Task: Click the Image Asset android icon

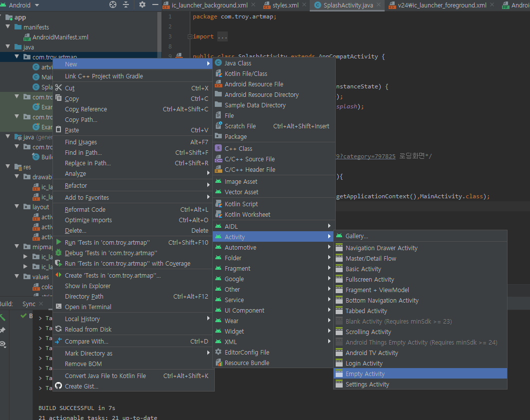Action: click(x=218, y=181)
